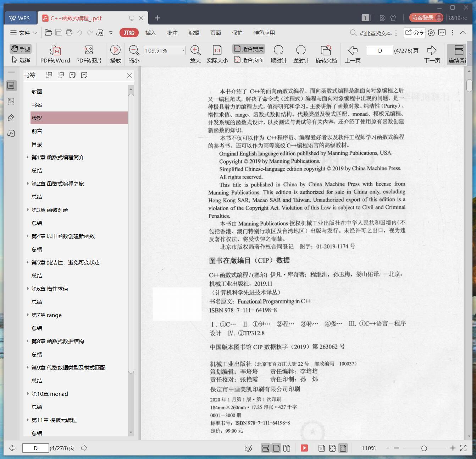Expand 第2章 函数式编程之旅 bookmark

coord(28,183)
